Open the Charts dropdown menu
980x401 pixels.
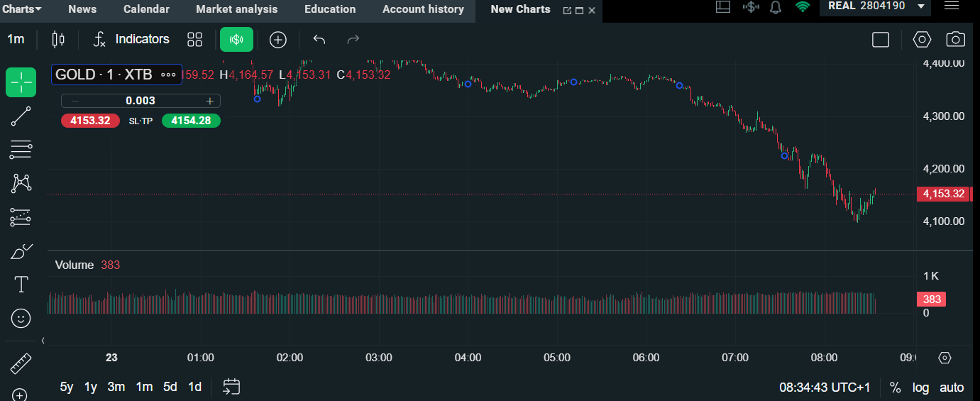click(x=21, y=9)
